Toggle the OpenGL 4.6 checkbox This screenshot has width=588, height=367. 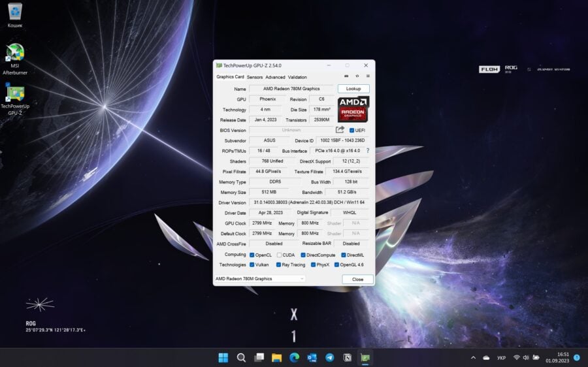pyautogui.click(x=336, y=264)
